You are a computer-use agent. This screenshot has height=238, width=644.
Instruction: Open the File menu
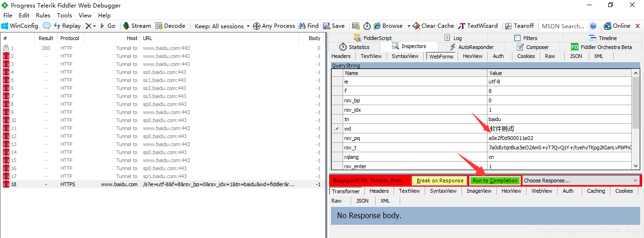tap(8, 16)
